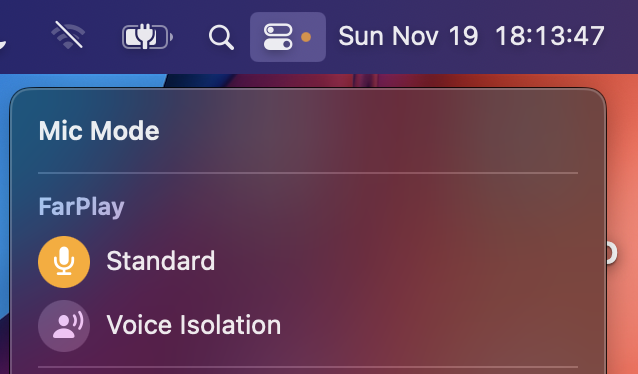
Task: Click the divider line below Mic Mode
Action: pyautogui.click(x=308, y=173)
